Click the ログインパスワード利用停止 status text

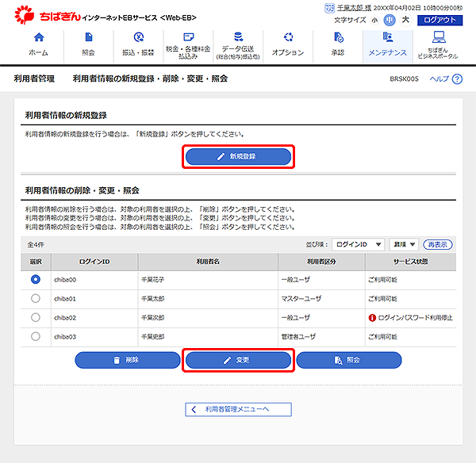(415, 318)
